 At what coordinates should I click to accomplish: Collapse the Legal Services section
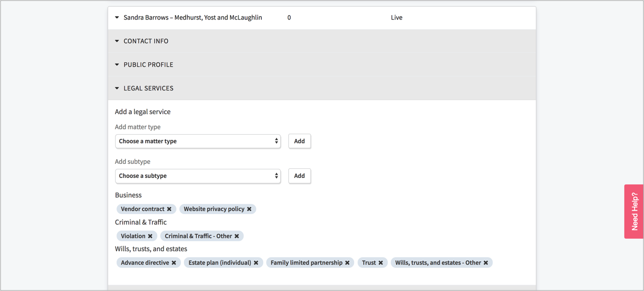148,88
